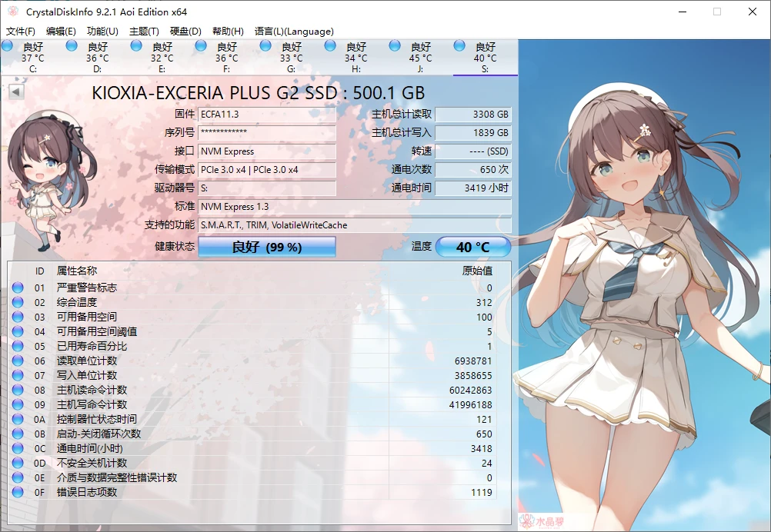Screen dimensions: 771x532
Task: Click the 原始值 column header
Action: coord(477,271)
